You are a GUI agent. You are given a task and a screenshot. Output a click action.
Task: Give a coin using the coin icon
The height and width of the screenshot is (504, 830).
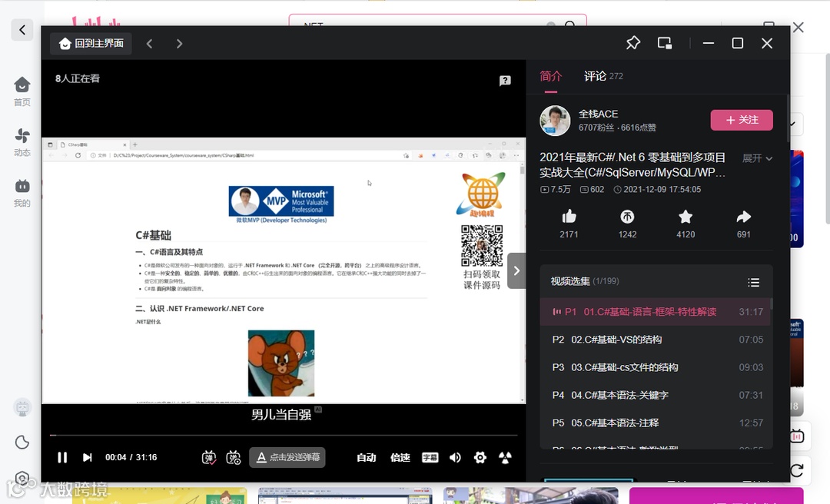627,222
